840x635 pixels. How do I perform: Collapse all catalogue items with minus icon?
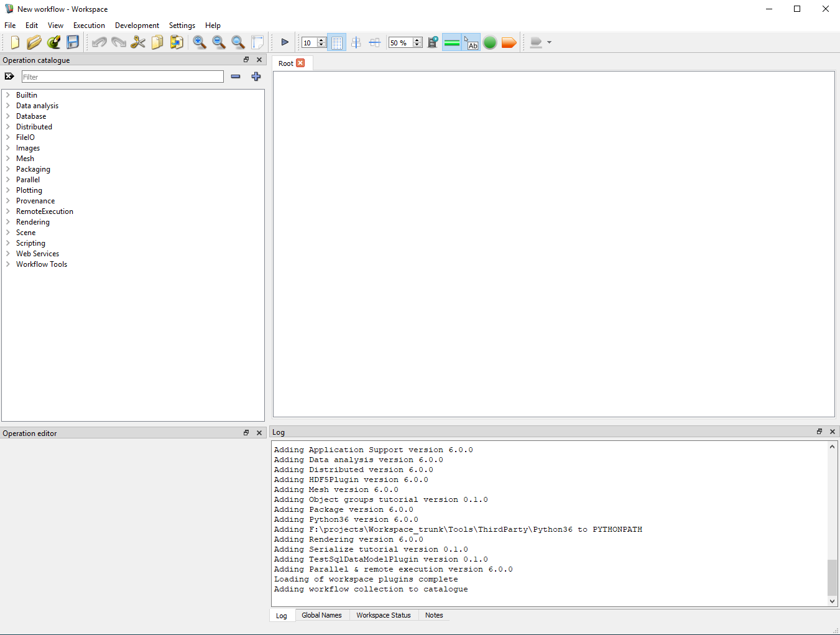(236, 76)
